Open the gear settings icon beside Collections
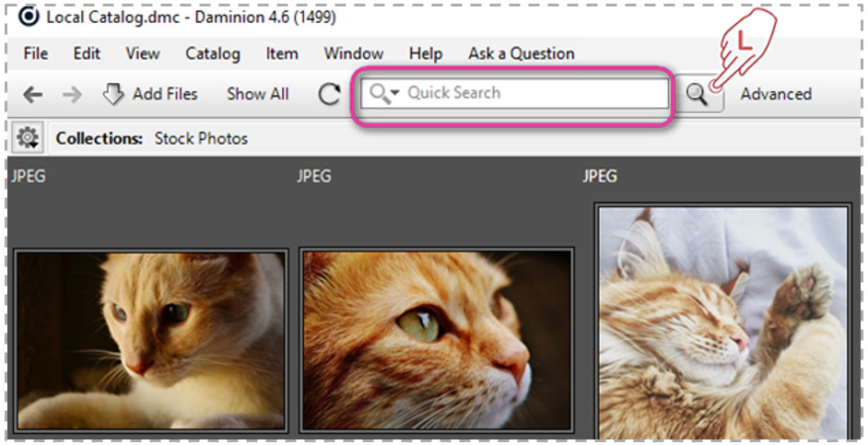The image size is (868, 445). (x=28, y=138)
